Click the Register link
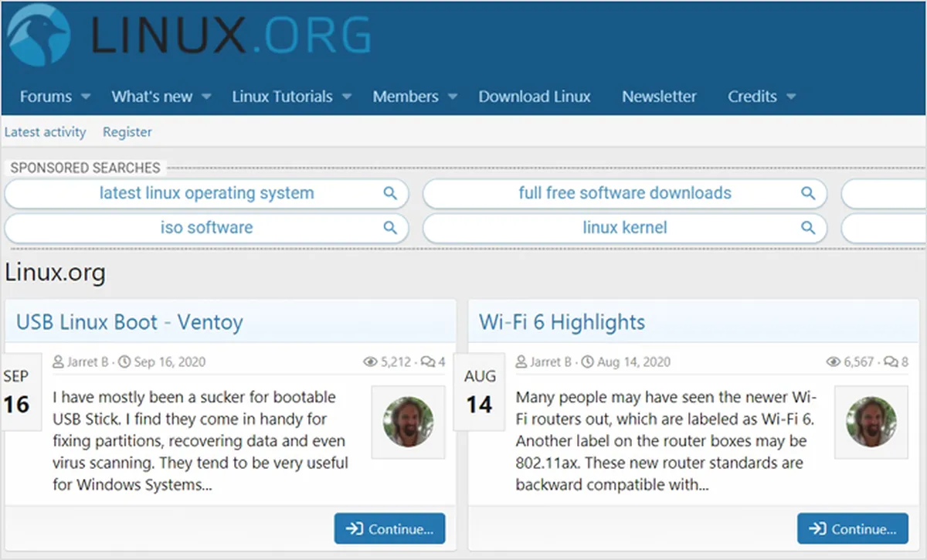The height and width of the screenshot is (560, 927). (127, 132)
